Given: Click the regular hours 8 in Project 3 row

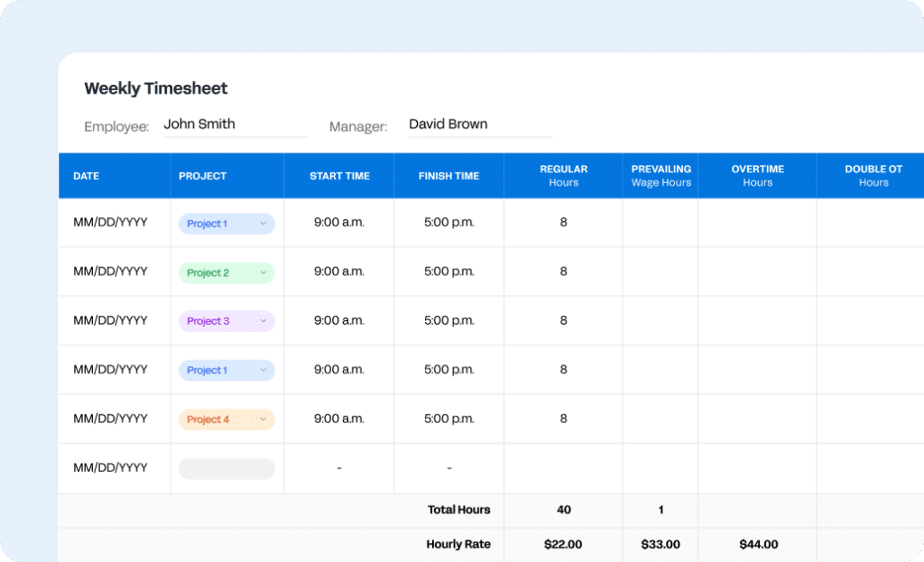Looking at the screenshot, I should [x=563, y=320].
